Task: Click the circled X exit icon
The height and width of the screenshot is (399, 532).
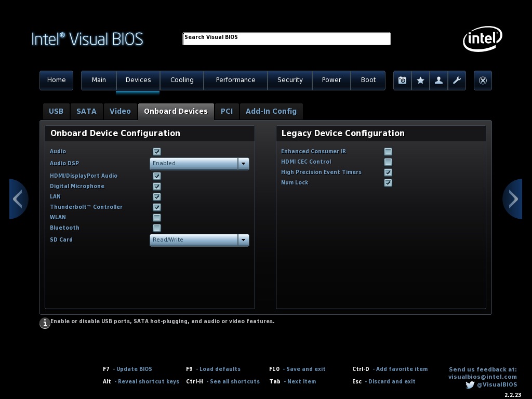Action: (x=483, y=81)
